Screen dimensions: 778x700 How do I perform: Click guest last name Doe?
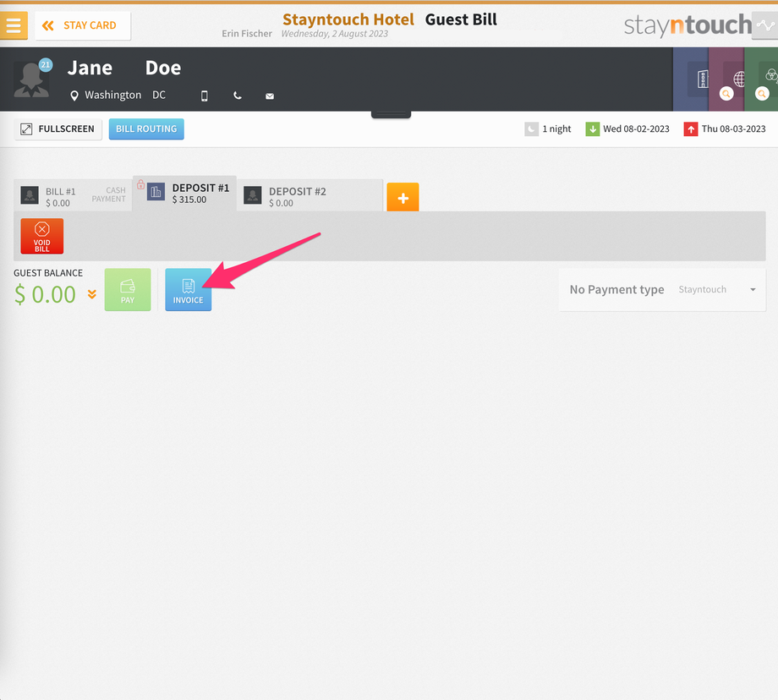pos(163,68)
